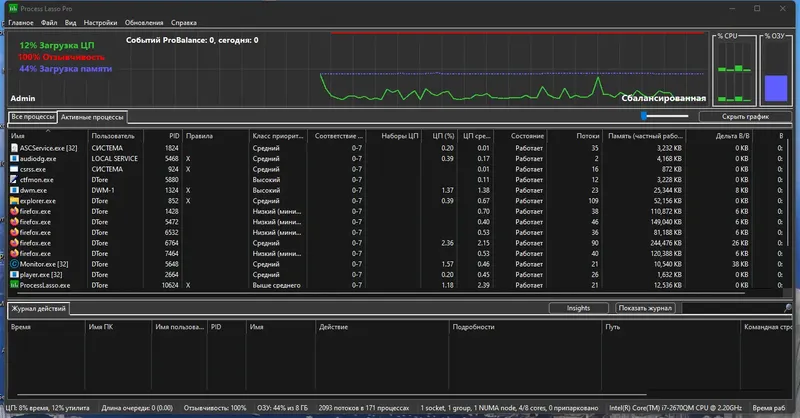800x418 pixels.
Task: Click Firefox icon for PID 7464 row
Action: pos(14,254)
